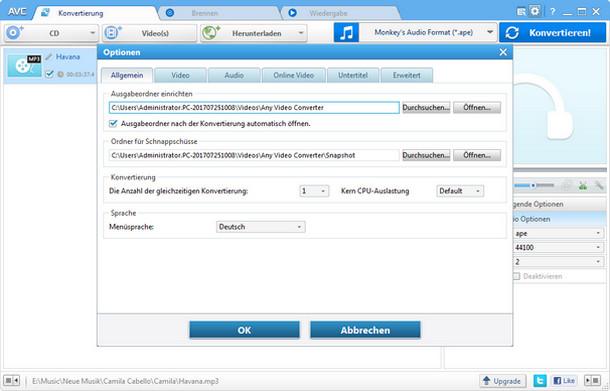The width and height of the screenshot is (610, 391).
Task: Open the ape codec dropdown
Action: click(x=558, y=233)
